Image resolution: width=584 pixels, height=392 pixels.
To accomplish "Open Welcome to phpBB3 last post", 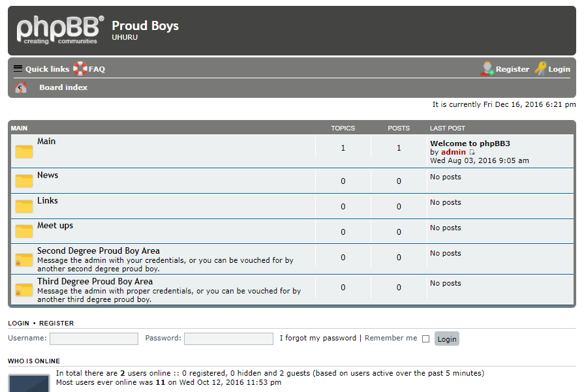I will coord(470,143).
